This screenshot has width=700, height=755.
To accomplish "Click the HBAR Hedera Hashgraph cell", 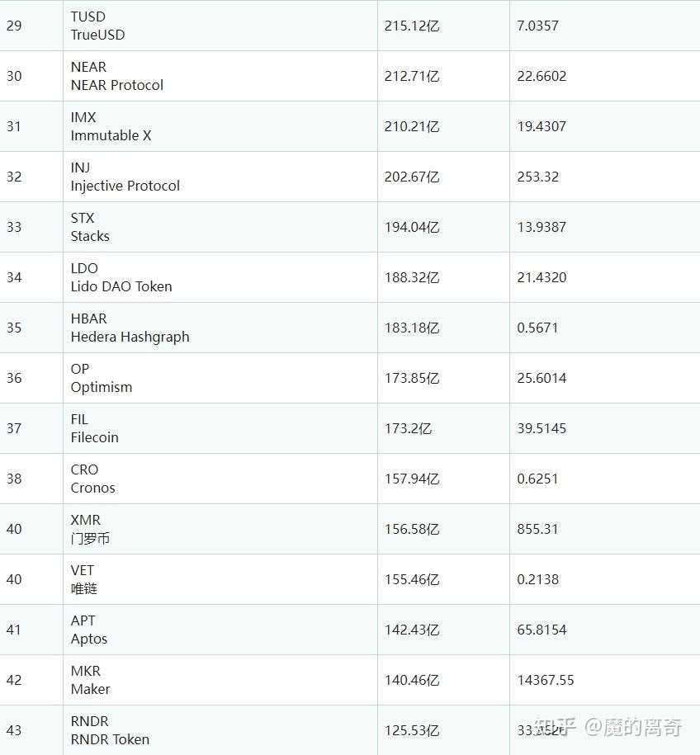I will tap(130, 328).
